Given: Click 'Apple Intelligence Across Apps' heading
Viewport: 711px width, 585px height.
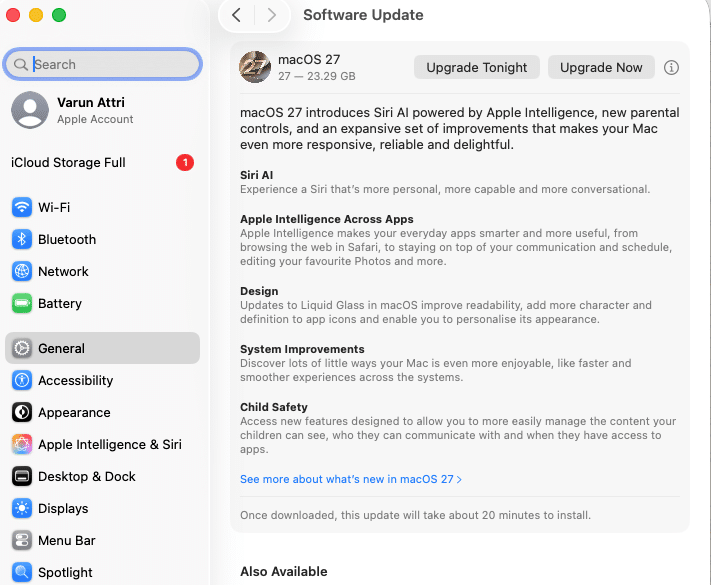Looking at the screenshot, I should tap(326, 219).
